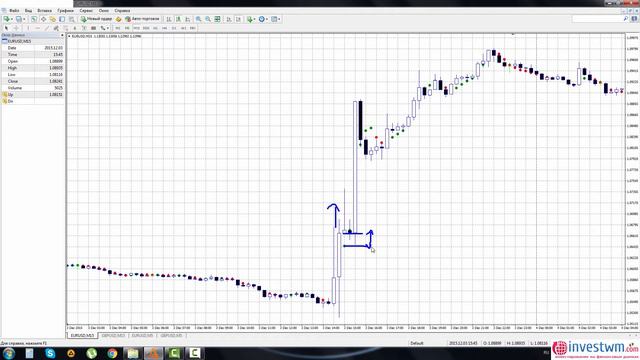Image resolution: width=640 pixels, height=360 pixels.
Task: Switch timeframe to M30
Action: [x=146, y=28]
